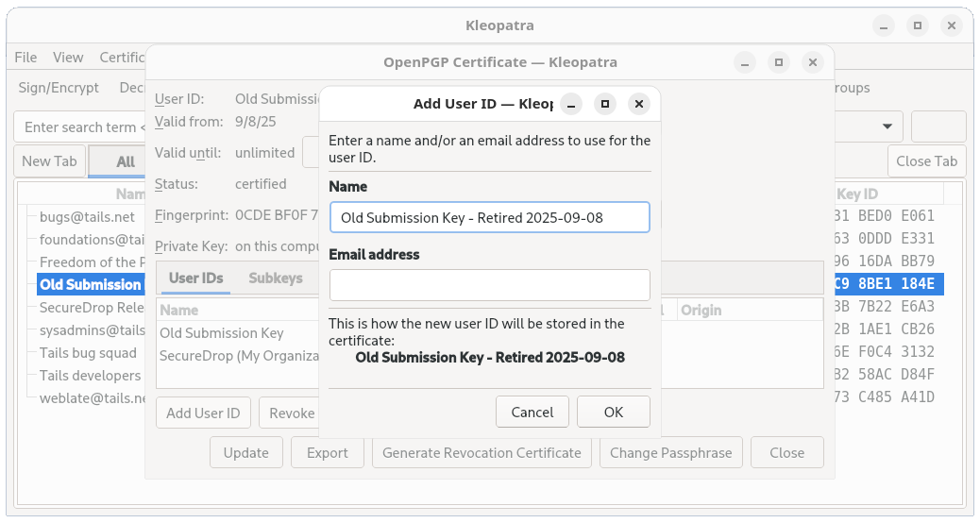Click Sign/Encrypt in Kleopatra toolbar
The height and width of the screenshot is (523, 980).
[x=59, y=88]
